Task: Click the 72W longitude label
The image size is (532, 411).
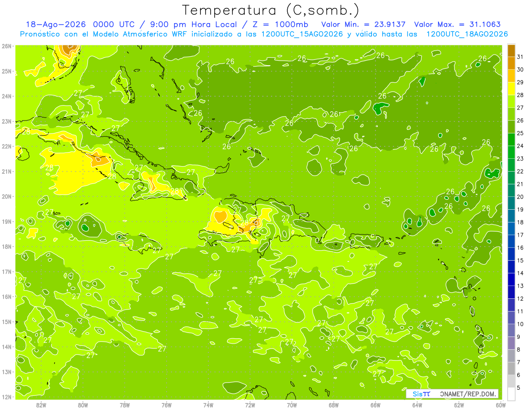Action: [x=250, y=405]
